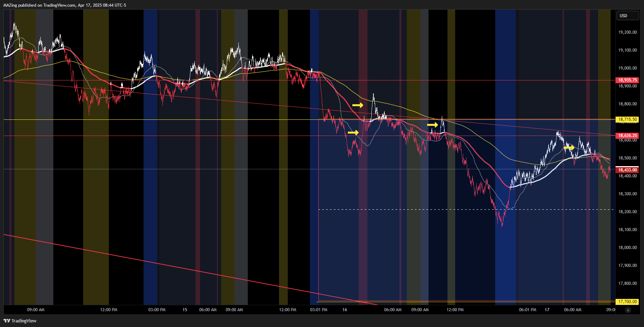Screen dimensions: 644x327
Task: Click the 18,800.00 price axis label
Action: coord(628,104)
